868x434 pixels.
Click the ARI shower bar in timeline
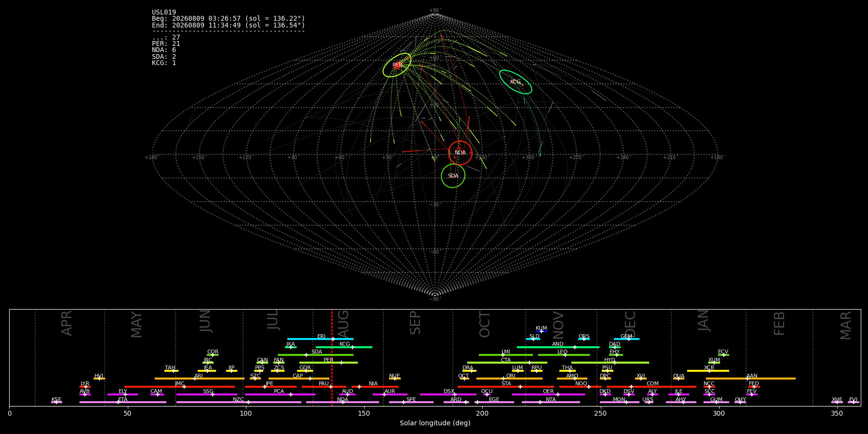(200, 379)
